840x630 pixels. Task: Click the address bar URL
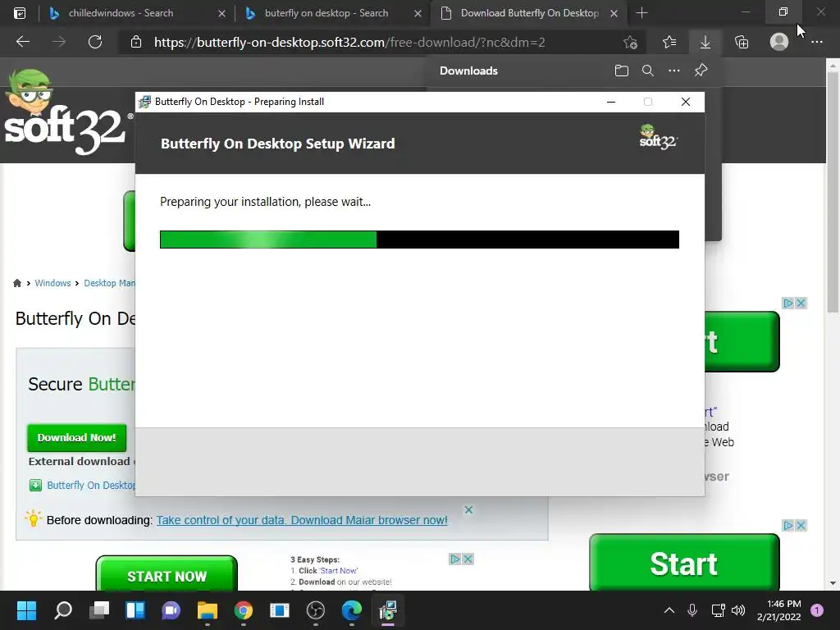pos(349,43)
